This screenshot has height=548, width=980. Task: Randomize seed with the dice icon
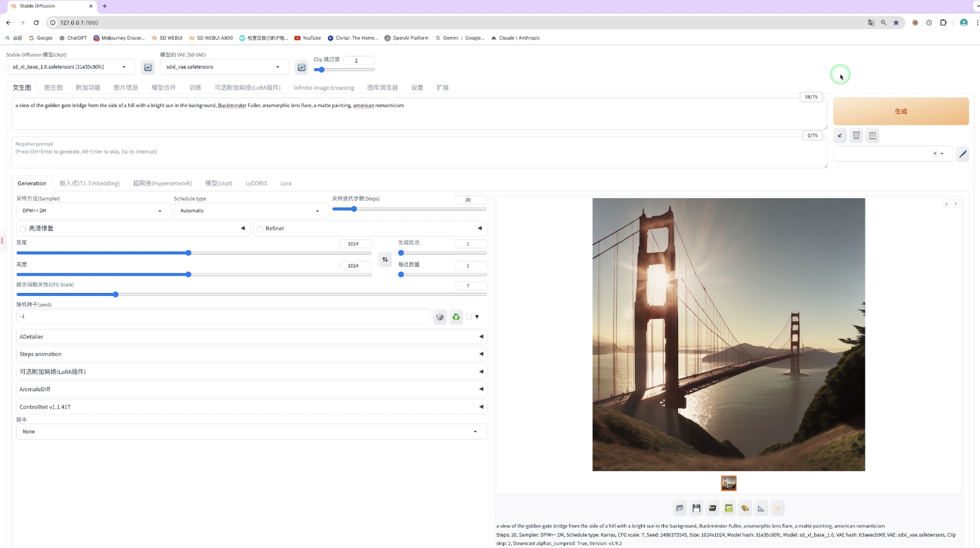(440, 317)
